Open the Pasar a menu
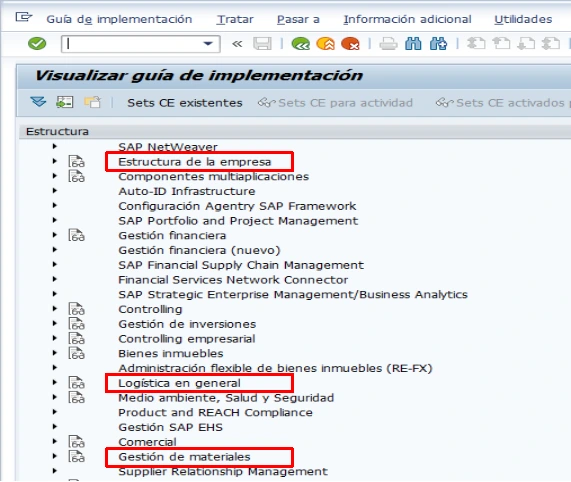This screenshot has width=571, height=482. 298,19
